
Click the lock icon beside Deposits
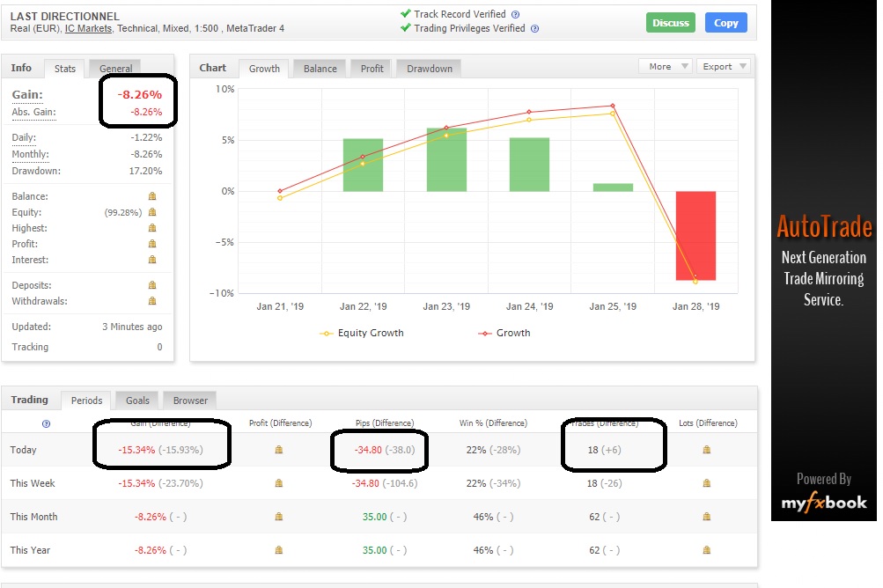tap(152, 285)
